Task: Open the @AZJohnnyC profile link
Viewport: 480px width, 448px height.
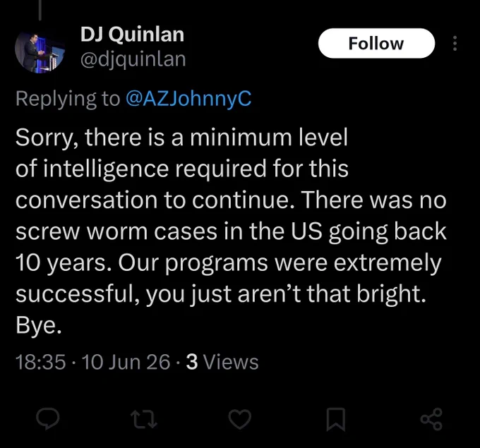Action: tap(188, 99)
